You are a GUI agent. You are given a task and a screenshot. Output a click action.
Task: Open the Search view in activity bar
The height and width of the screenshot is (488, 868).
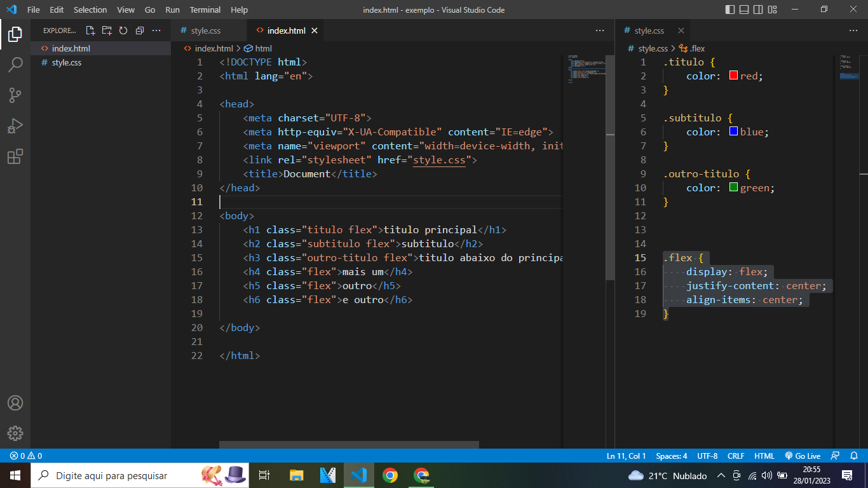15,65
